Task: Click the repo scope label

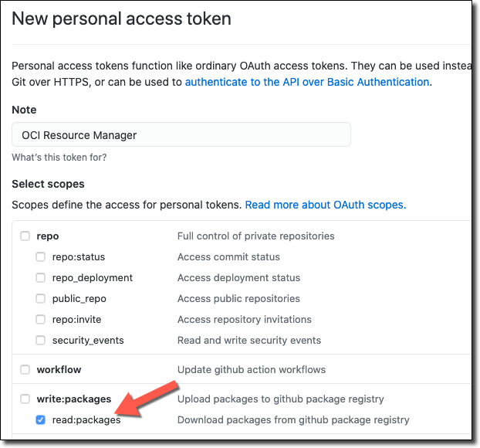Action: pyautogui.click(x=48, y=236)
